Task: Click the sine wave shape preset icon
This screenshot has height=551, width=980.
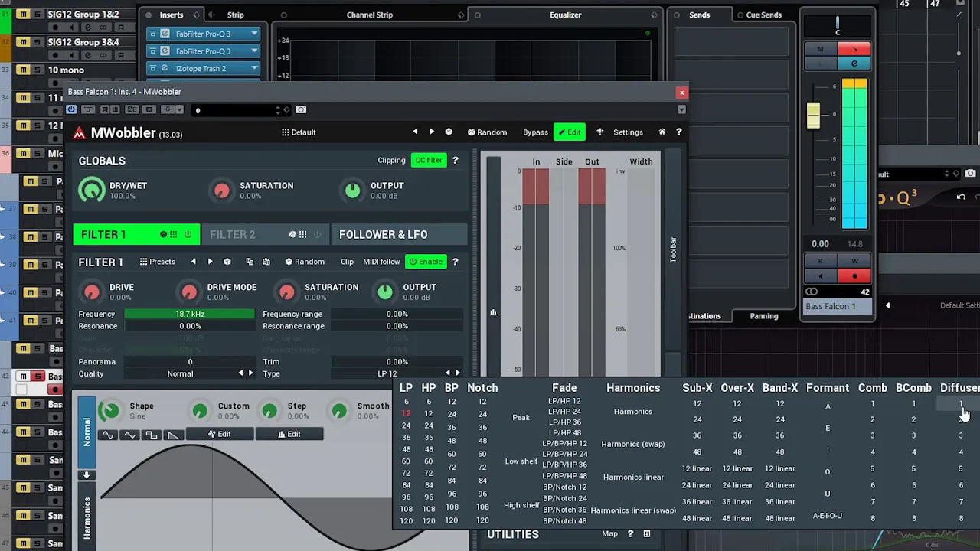Action: click(108, 435)
